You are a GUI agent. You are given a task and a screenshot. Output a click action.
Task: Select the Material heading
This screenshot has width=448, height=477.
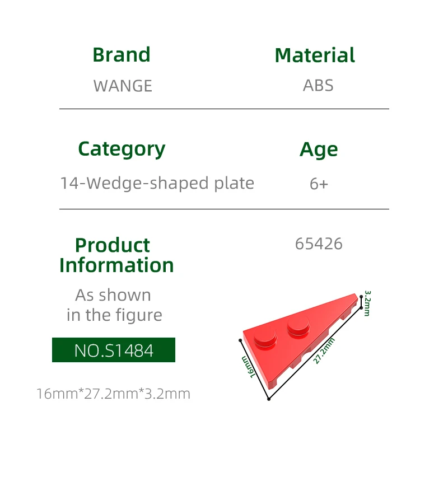pyautogui.click(x=315, y=55)
